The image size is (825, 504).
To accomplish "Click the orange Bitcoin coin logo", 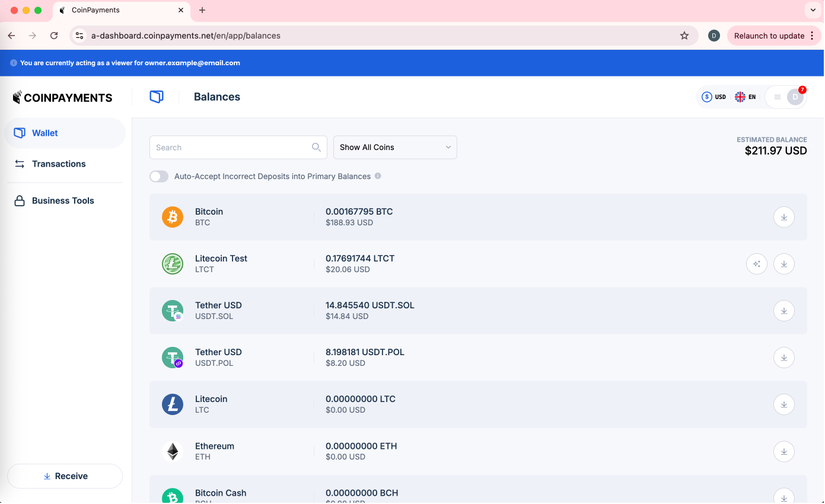I will [173, 217].
